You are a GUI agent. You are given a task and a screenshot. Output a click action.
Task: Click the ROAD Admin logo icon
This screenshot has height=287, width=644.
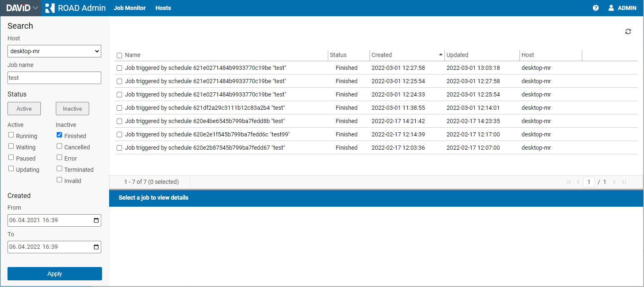click(x=50, y=8)
